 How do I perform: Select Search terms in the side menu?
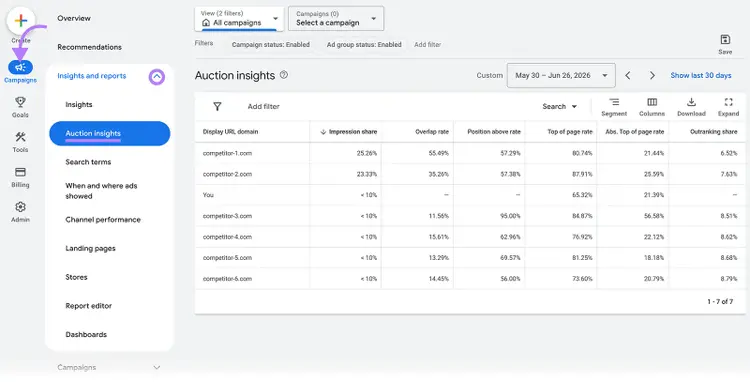[88, 162]
